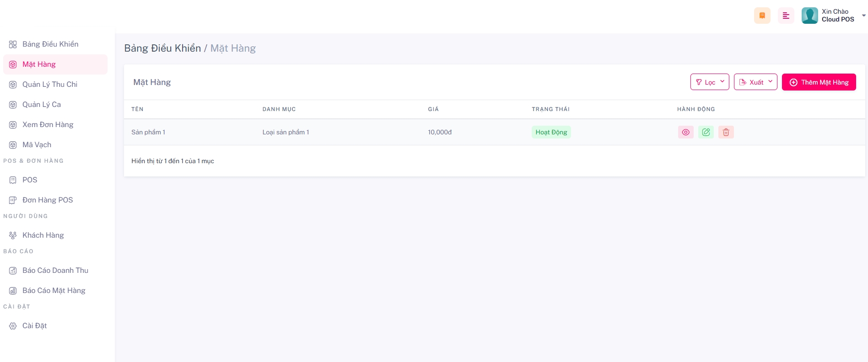
Task: Open the Khách Hàng customers page
Action: (x=43, y=235)
